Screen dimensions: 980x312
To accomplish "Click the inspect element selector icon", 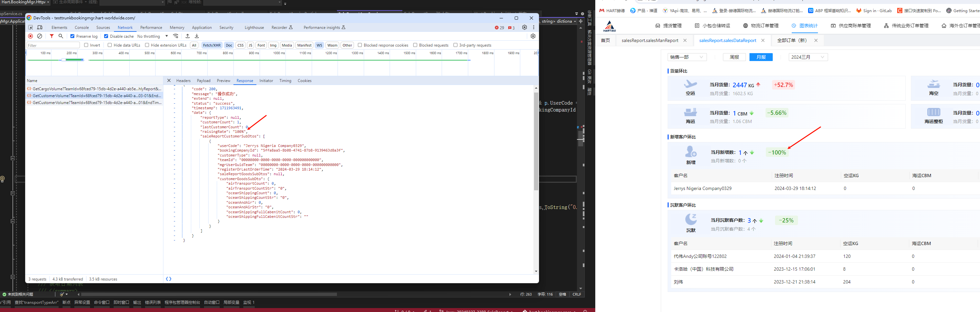I will [30, 28].
